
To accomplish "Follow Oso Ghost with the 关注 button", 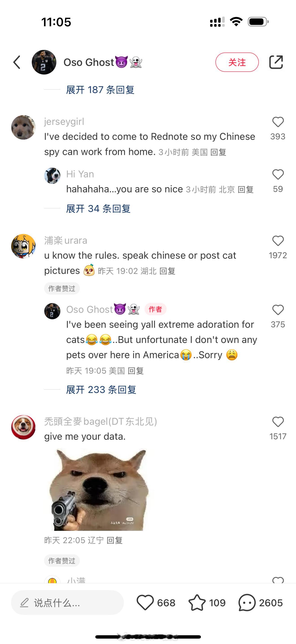I will (x=237, y=62).
